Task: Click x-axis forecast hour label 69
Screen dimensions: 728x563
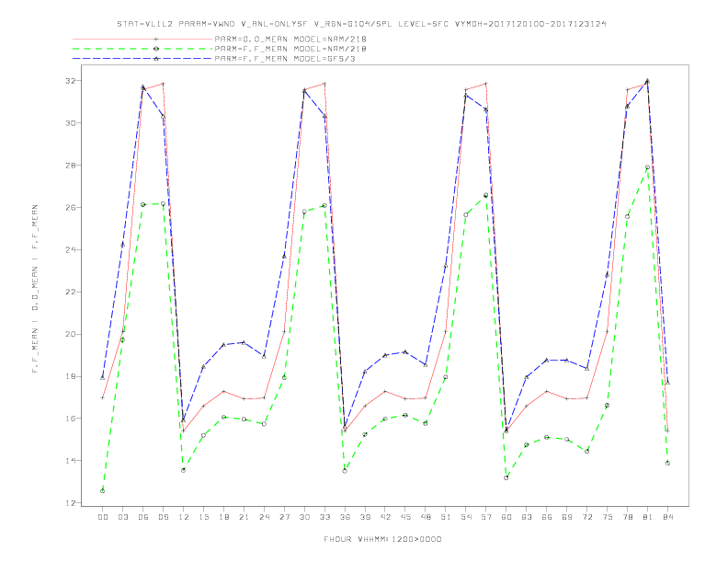Action: click(567, 517)
